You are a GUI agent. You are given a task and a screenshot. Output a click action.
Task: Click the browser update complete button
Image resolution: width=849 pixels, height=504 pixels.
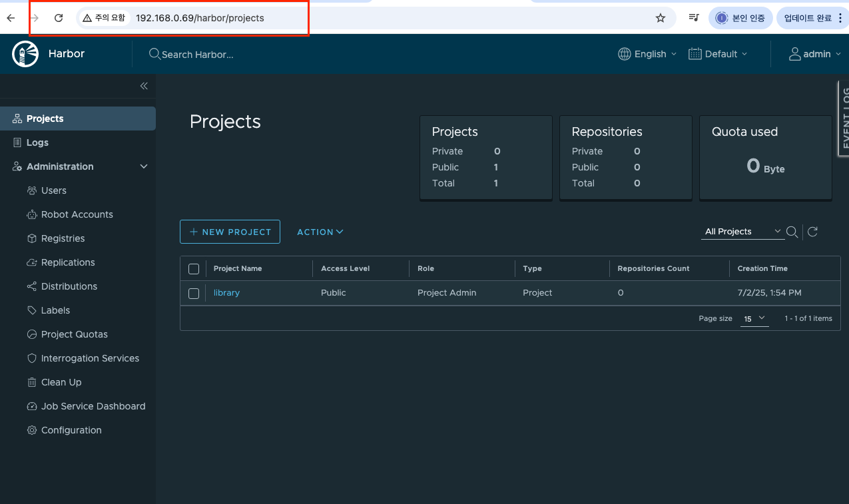pyautogui.click(x=812, y=18)
